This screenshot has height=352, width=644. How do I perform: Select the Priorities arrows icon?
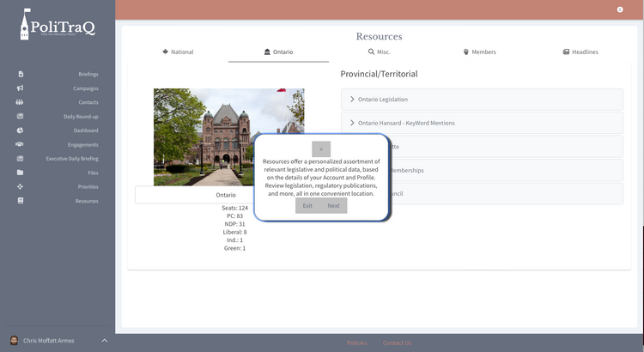[x=21, y=186]
